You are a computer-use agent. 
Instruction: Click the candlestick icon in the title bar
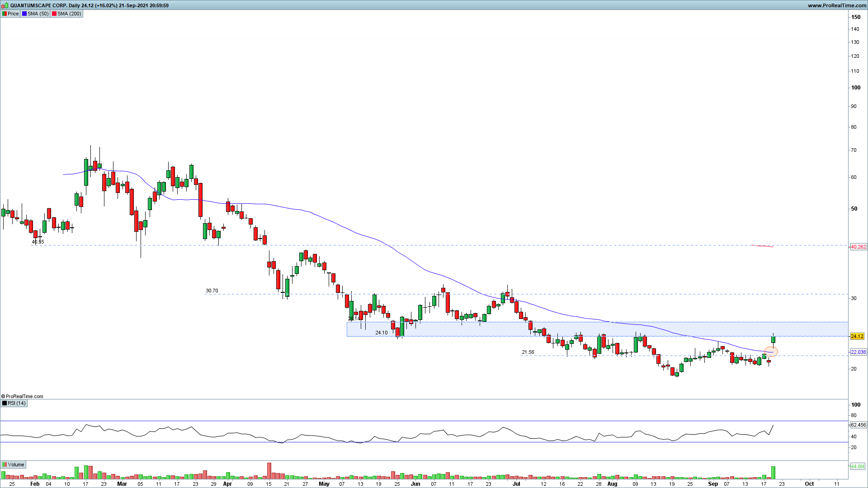point(5,5)
